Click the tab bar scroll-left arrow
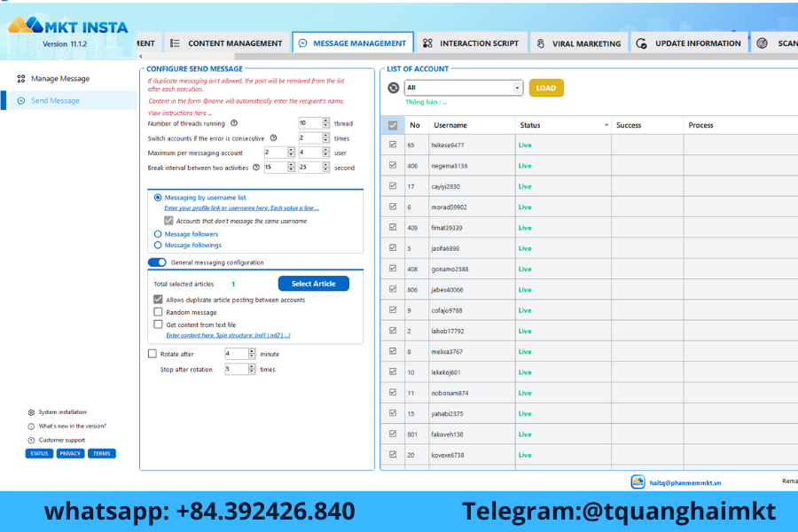 141,57
